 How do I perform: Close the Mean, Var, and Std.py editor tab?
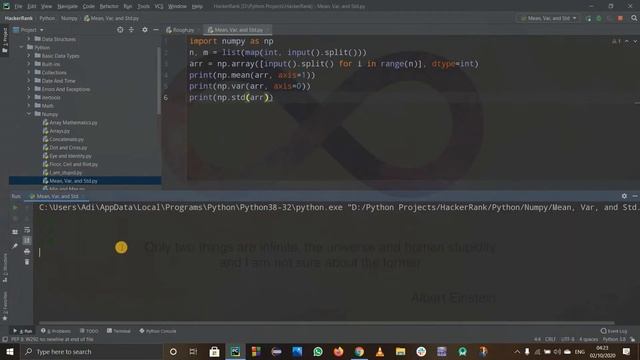pos(268,30)
